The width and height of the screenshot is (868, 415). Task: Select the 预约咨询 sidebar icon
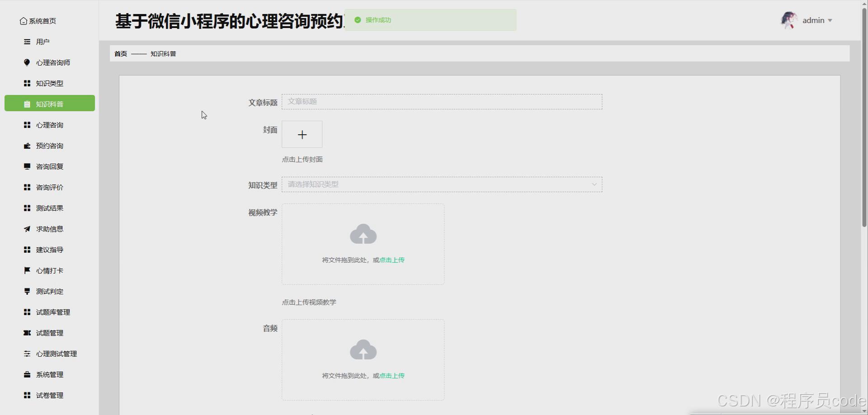point(27,146)
